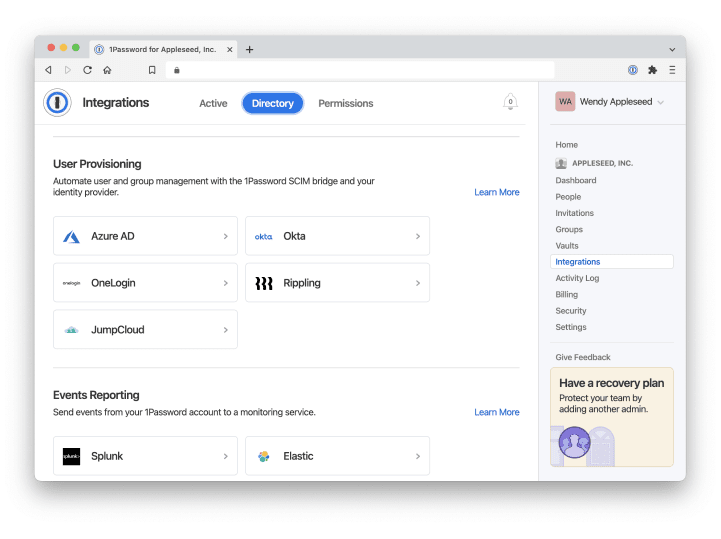
Task: Open Azure AD via its chevron arrow
Action: 225,236
